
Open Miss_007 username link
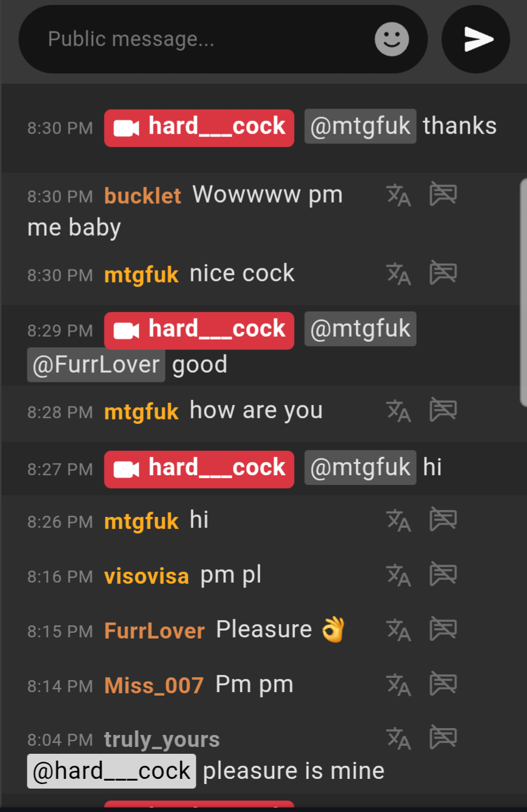[x=154, y=685]
